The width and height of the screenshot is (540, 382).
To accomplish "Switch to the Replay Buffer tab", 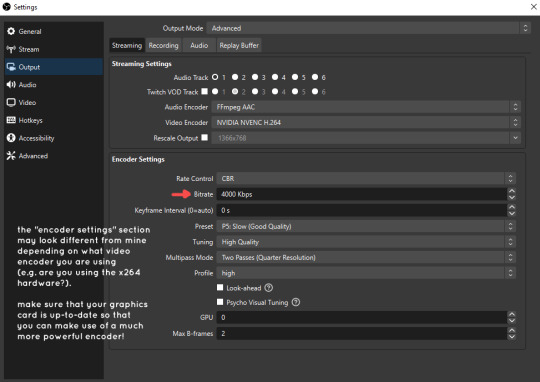I will click(239, 45).
